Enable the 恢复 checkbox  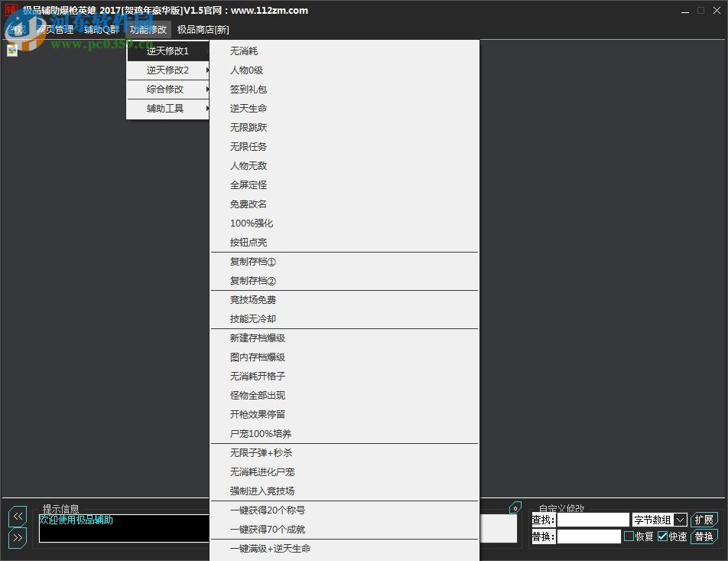click(x=629, y=537)
